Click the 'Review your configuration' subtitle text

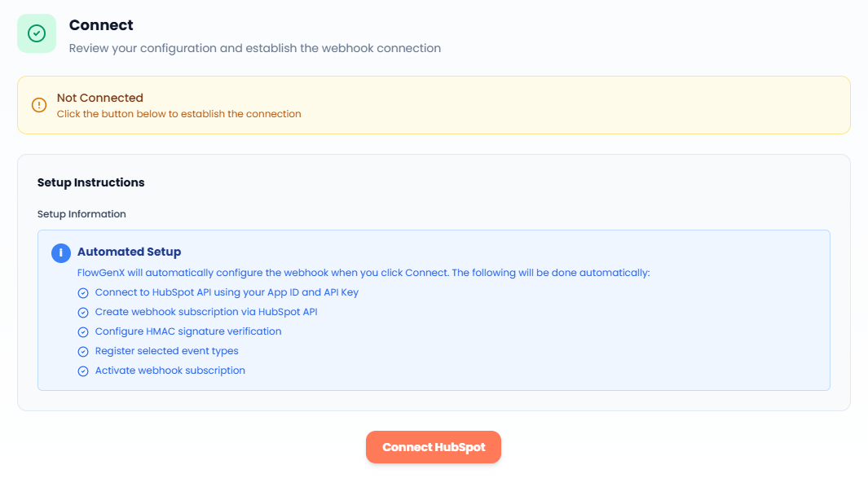(x=254, y=48)
